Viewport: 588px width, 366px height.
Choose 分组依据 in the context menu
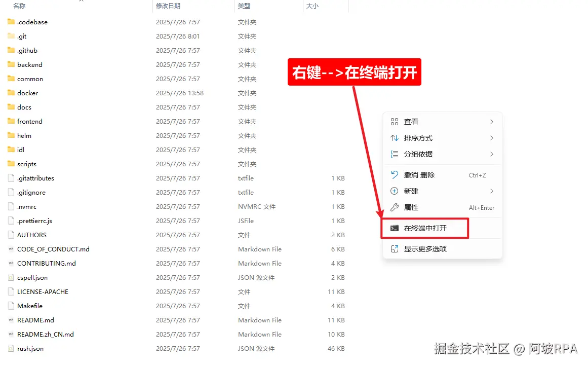pos(442,154)
